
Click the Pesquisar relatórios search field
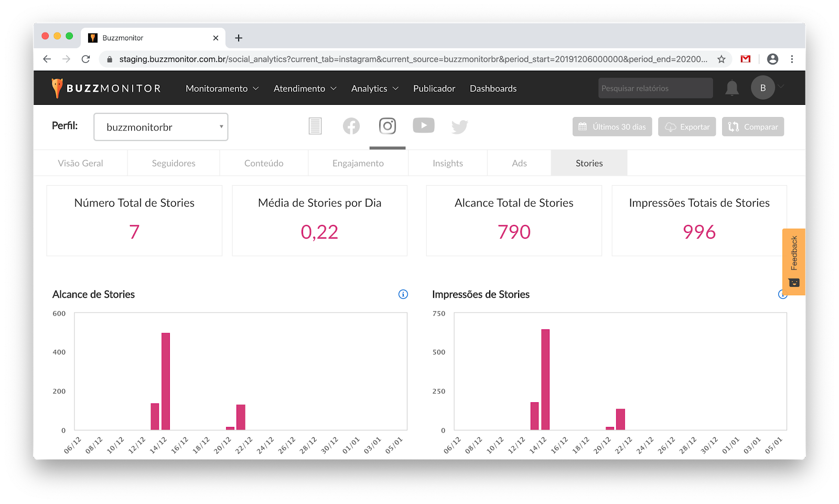pyautogui.click(x=655, y=88)
